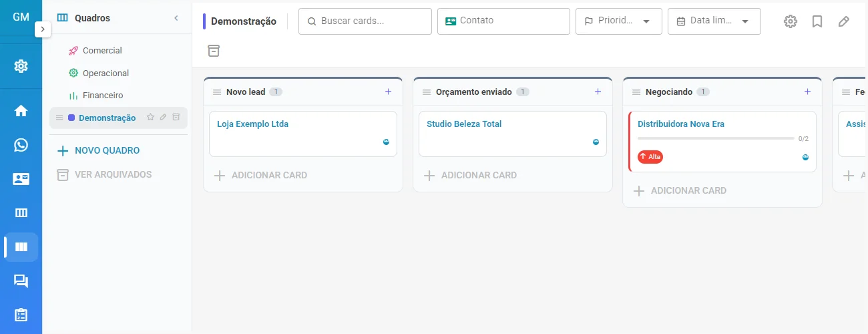Screen dimensions: 868x334
Task: Click the Novo lead column drag handle
Action: [216, 92]
